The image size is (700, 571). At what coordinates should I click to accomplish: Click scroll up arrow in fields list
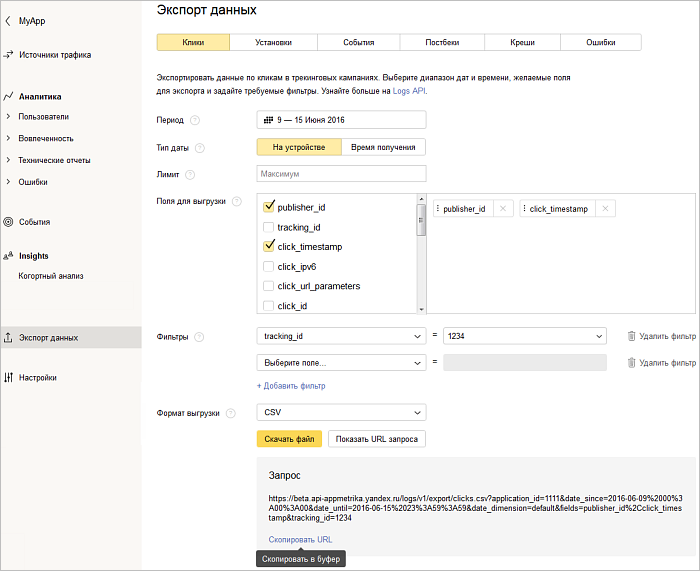[421, 199]
